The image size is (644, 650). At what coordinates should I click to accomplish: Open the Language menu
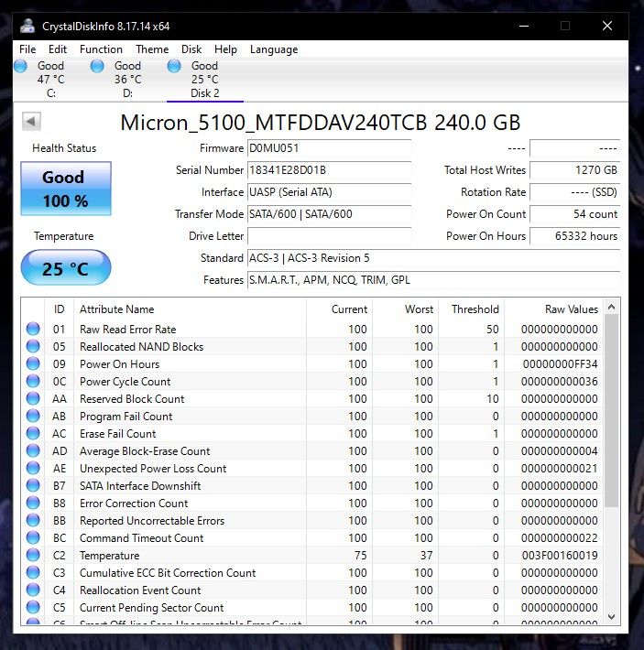[x=274, y=49]
